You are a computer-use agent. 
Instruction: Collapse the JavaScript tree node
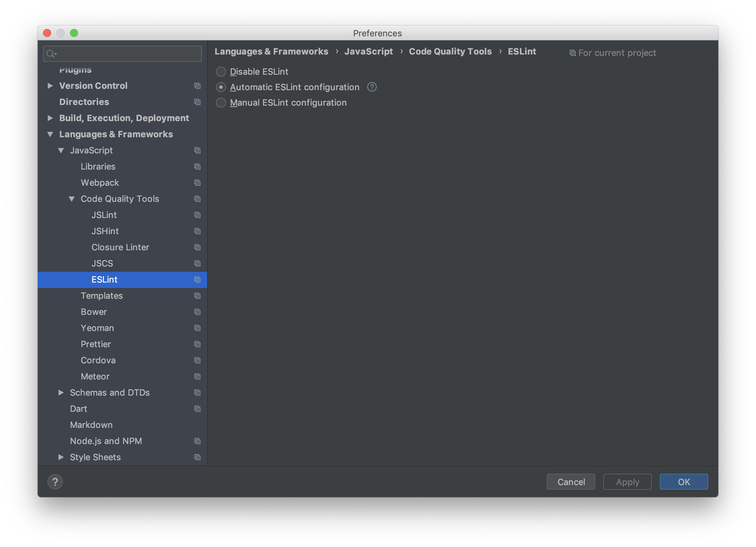(61, 150)
